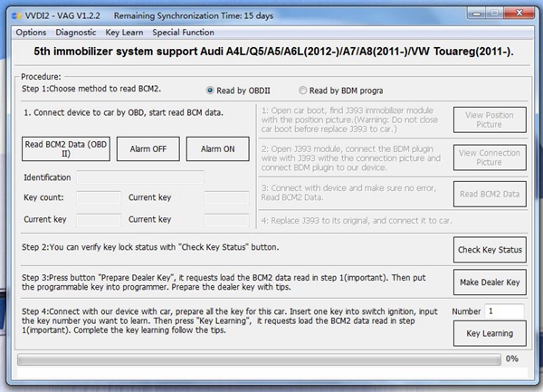This screenshot has width=543, height=392.
Task: Click the Step 3 Prepare Dealer Key text
Action: tap(224, 282)
